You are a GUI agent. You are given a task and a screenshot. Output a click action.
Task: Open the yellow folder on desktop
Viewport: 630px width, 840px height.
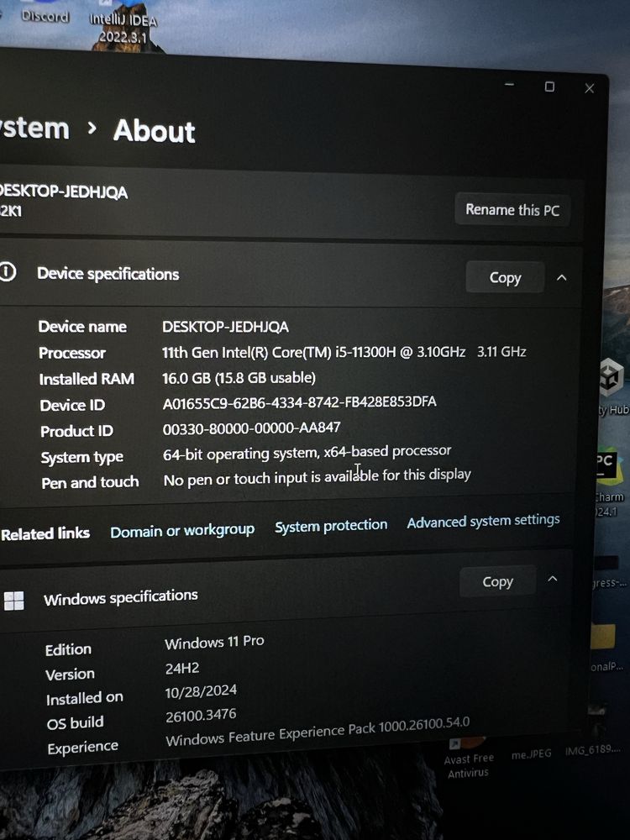[x=603, y=638]
